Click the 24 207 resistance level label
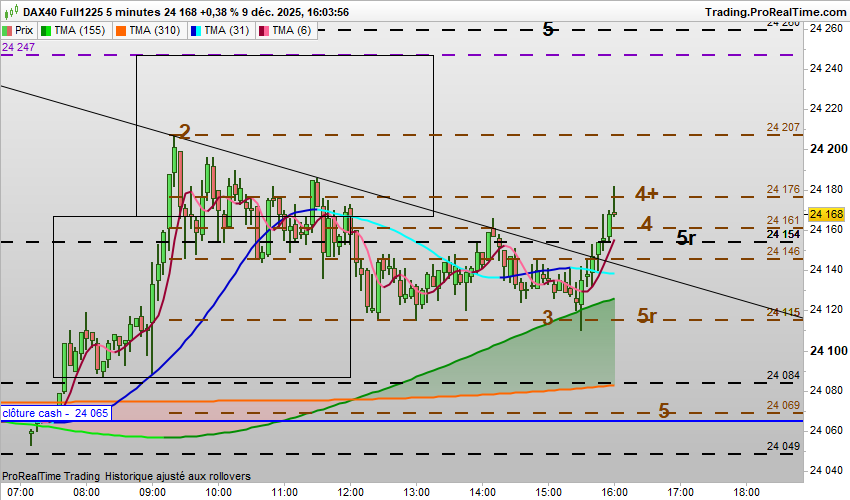The width and height of the screenshot is (850, 500). tap(783, 127)
